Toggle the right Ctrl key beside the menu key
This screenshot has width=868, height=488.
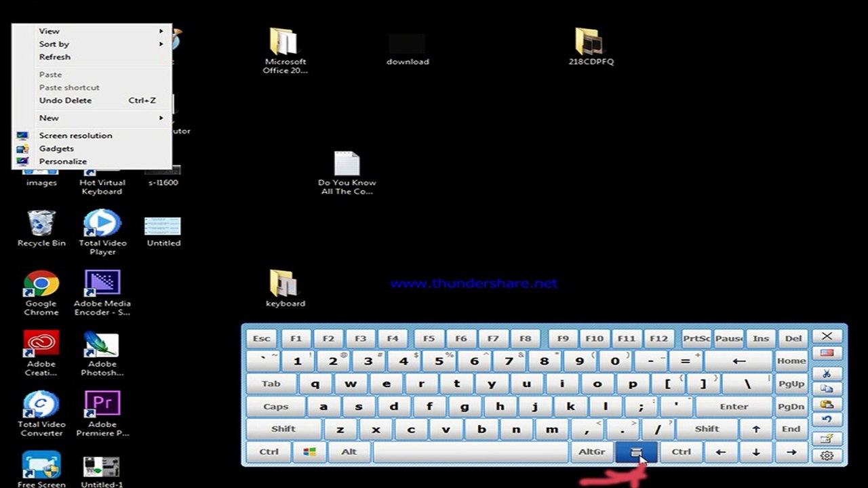coord(681,452)
